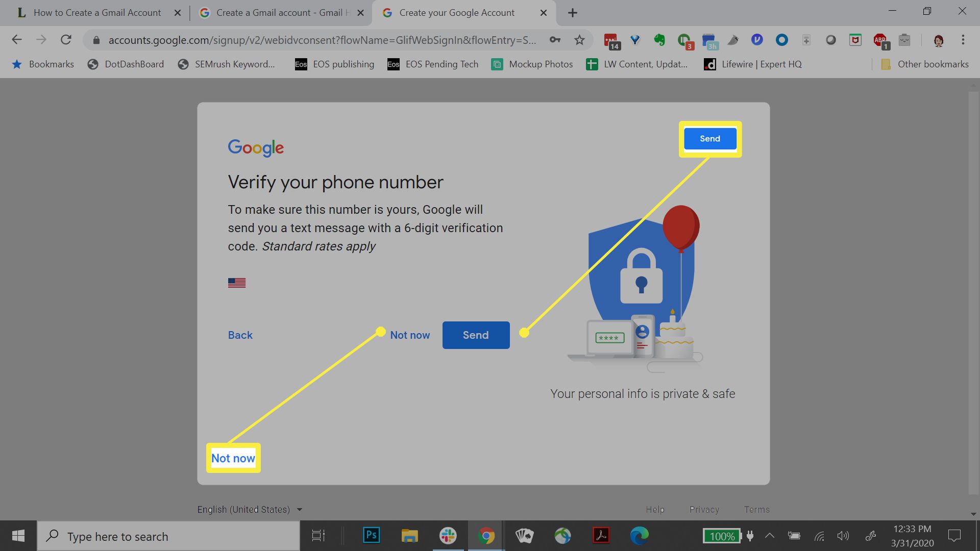Show hidden system tray icons chevron
The image size is (980, 551).
click(770, 536)
